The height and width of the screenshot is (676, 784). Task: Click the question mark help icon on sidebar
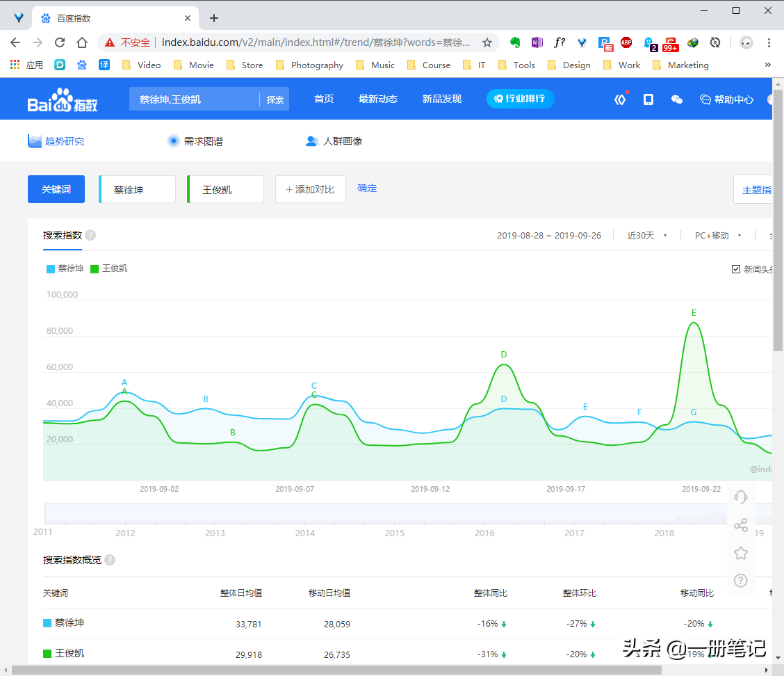[x=741, y=580]
